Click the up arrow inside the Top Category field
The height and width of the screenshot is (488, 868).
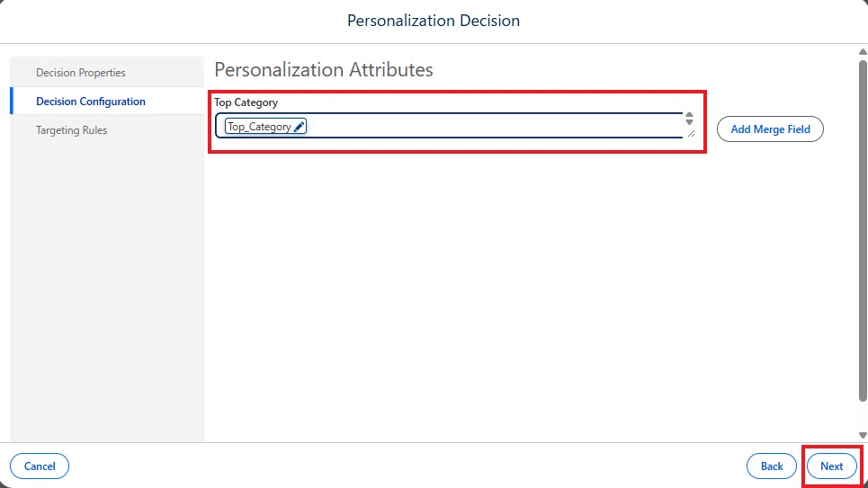tap(689, 115)
